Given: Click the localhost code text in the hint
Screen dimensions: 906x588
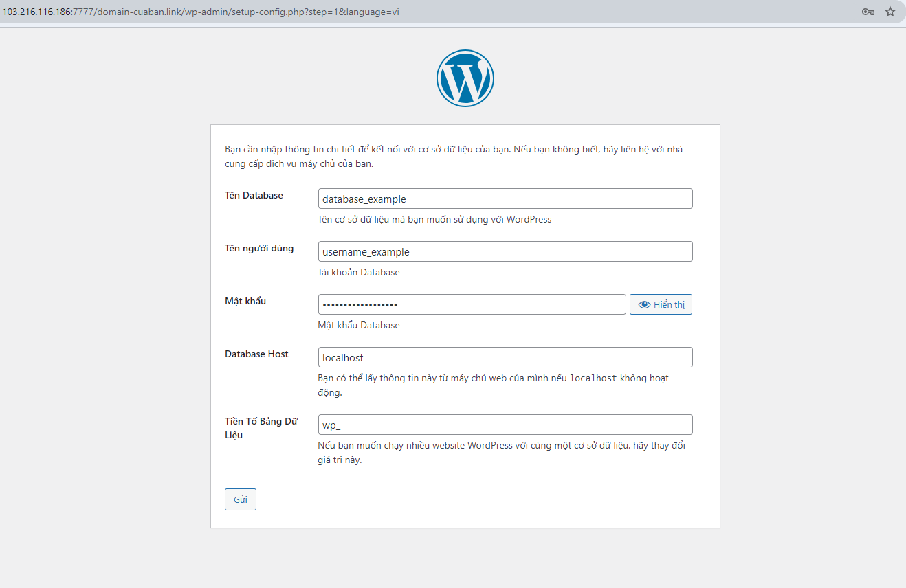Looking at the screenshot, I should [593, 378].
